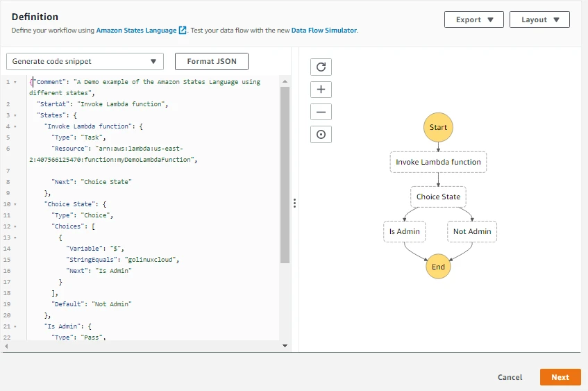Select the Start node in graph

[438, 127]
